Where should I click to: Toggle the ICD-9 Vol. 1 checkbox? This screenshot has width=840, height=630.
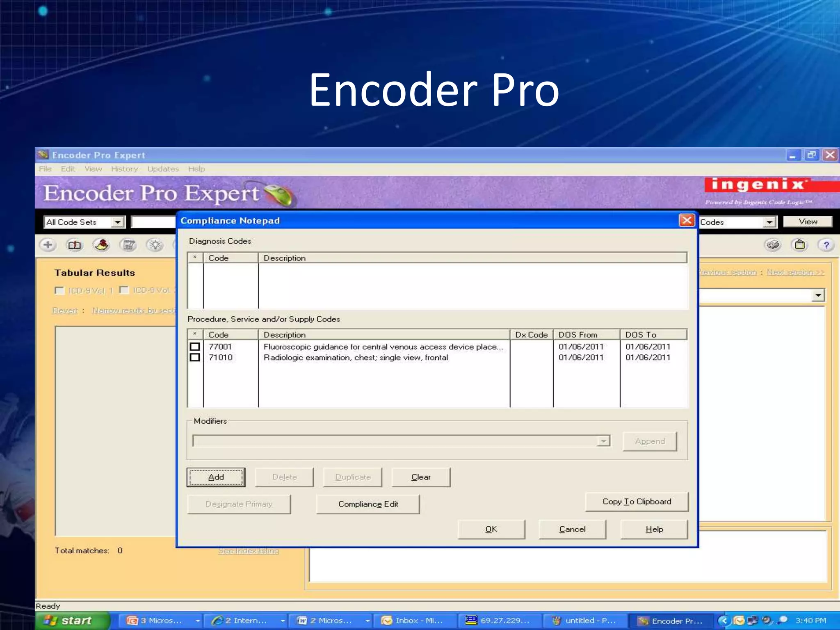point(59,290)
